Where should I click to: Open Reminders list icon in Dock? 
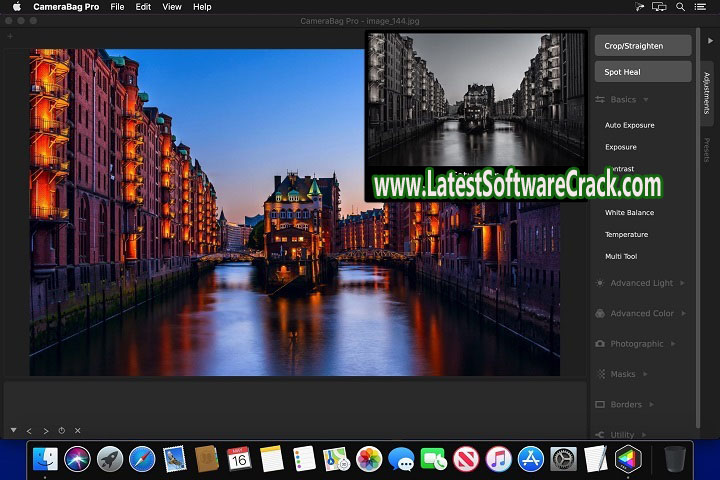click(x=304, y=458)
